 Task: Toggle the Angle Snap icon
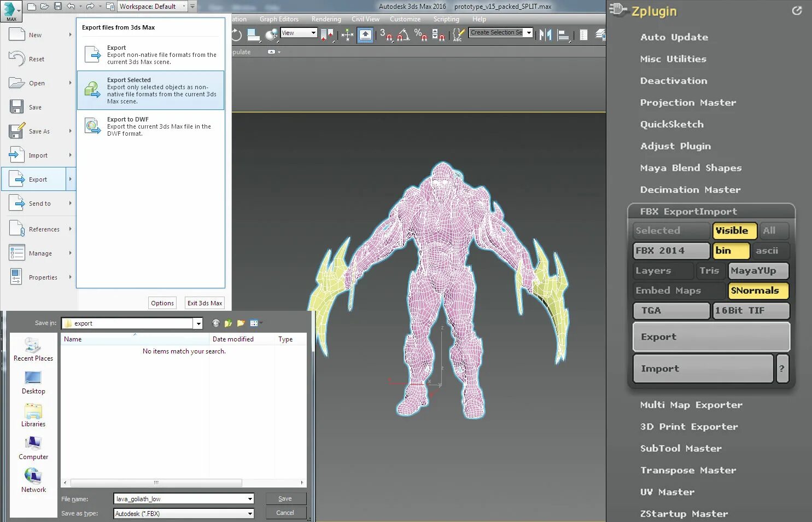[404, 35]
